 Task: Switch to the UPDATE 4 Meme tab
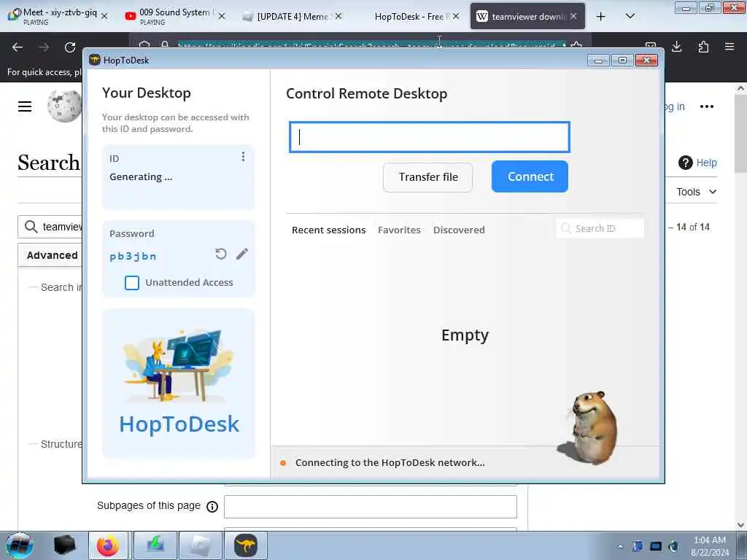pyautogui.click(x=290, y=16)
